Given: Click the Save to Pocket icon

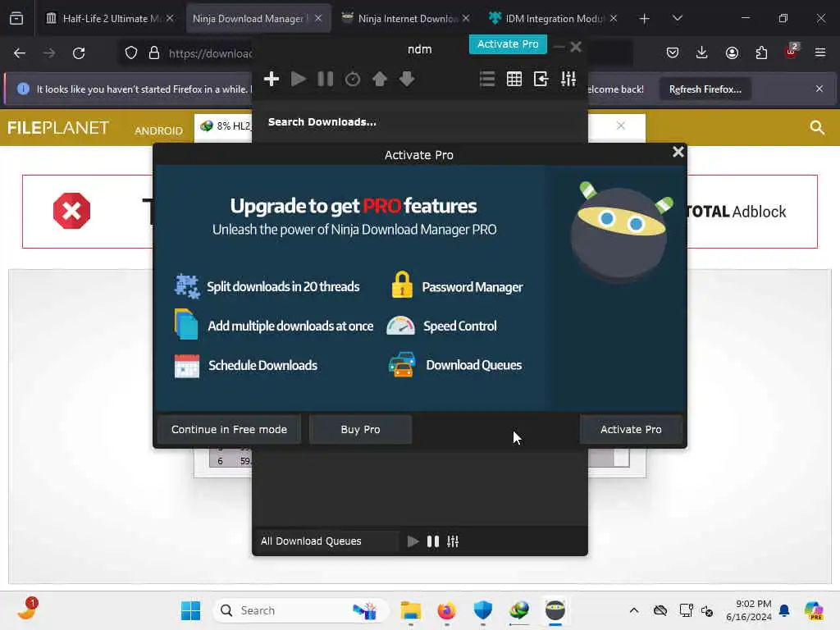Looking at the screenshot, I should coord(673,52).
